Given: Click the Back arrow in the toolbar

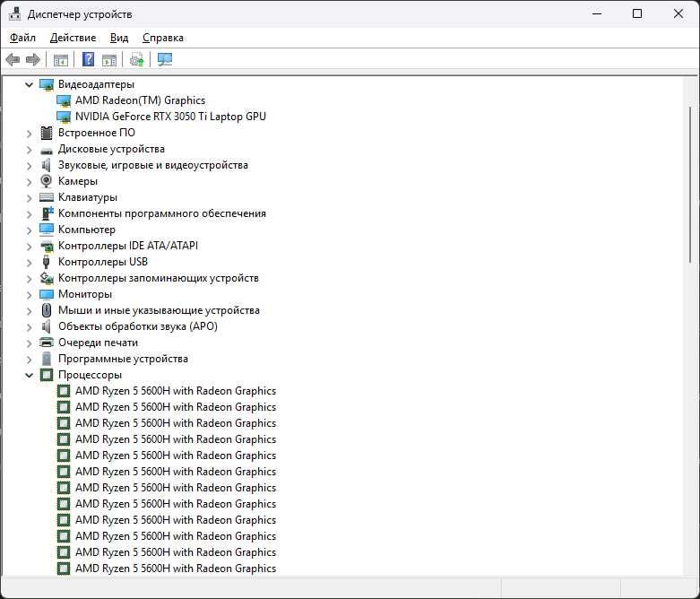Looking at the screenshot, I should [x=13, y=59].
